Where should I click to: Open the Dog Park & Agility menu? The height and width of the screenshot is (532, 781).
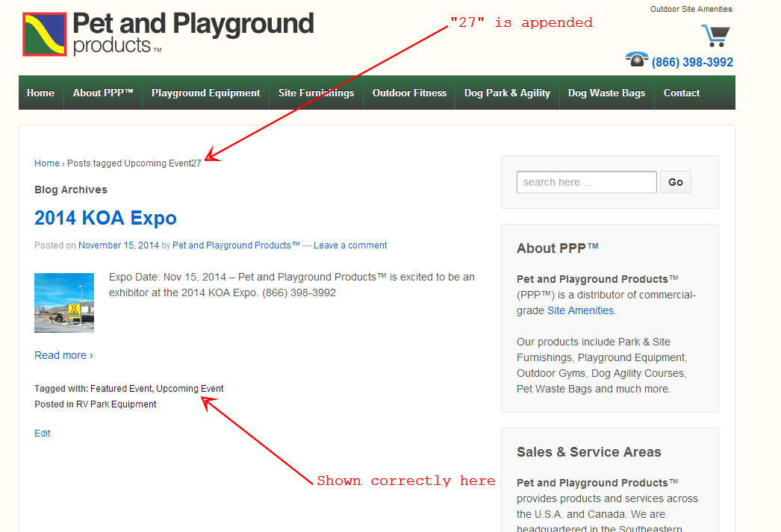[507, 93]
